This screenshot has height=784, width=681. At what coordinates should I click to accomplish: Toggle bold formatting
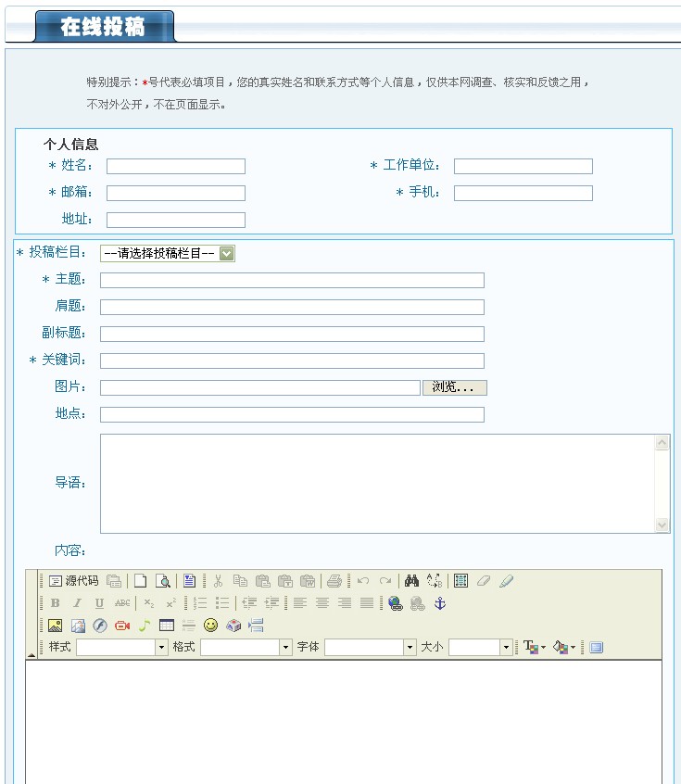pyautogui.click(x=56, y=603)
